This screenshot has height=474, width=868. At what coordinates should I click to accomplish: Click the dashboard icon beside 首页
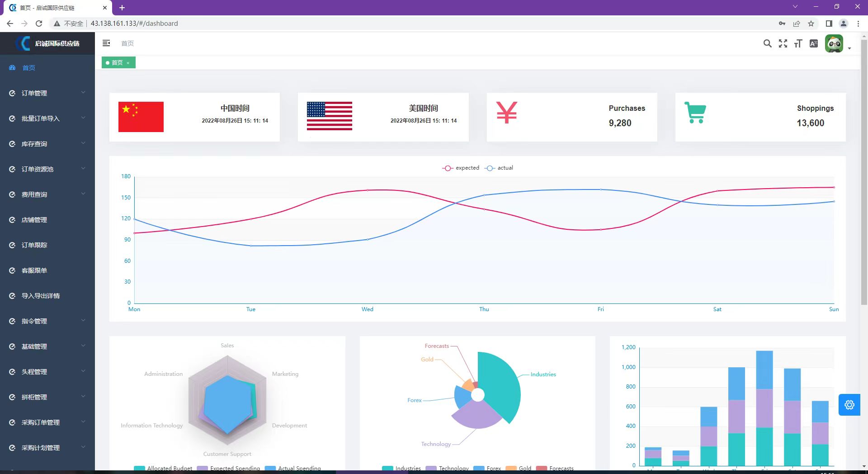pos(12,67)
